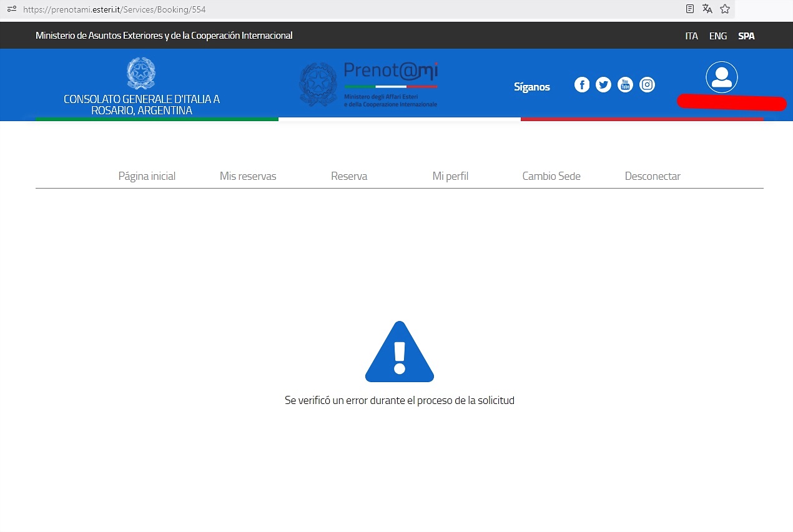Click the Consolato Generale d'Italia a Rosario heading
Screen dimensions: 793x532
142,105
